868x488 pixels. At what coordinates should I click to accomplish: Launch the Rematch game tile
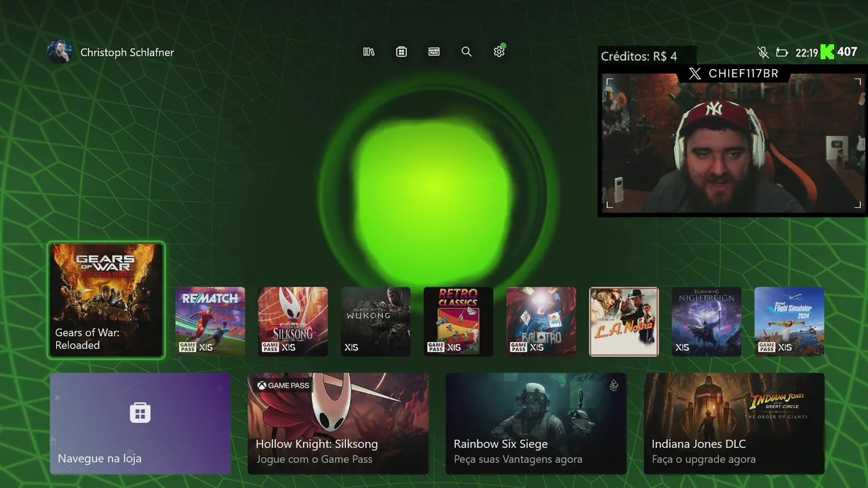click(210, 322)
